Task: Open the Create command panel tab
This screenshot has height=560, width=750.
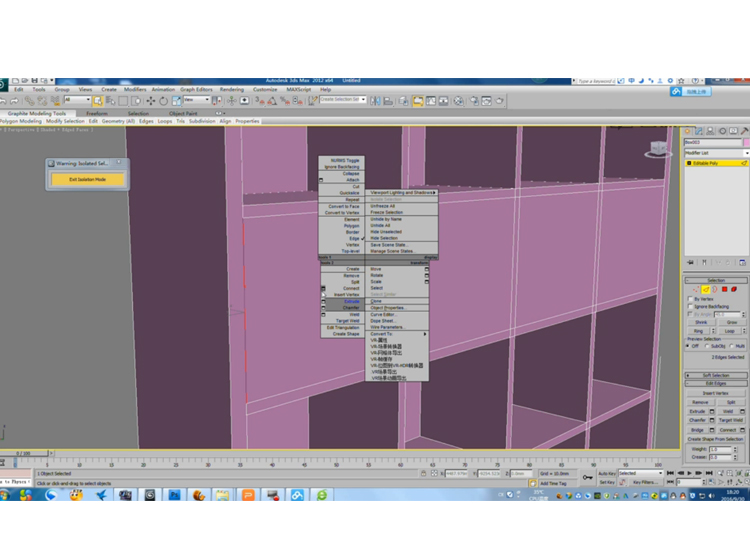Action: tap(687, 131)
